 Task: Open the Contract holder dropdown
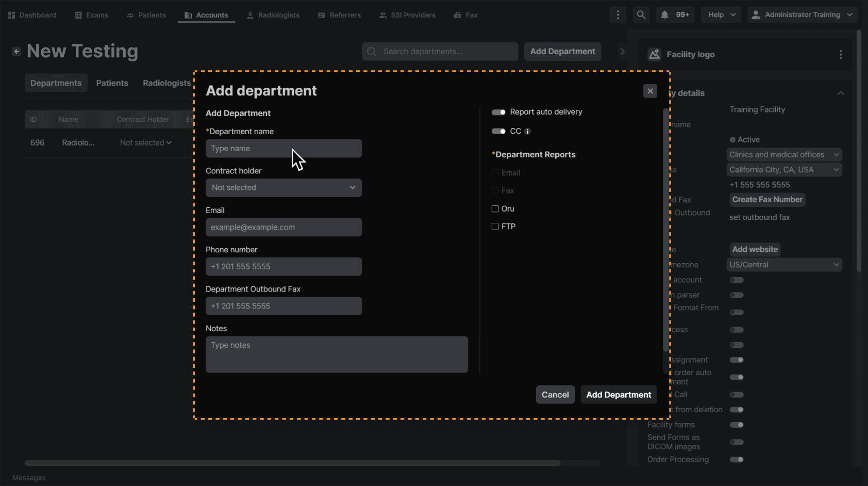[283, 188]
